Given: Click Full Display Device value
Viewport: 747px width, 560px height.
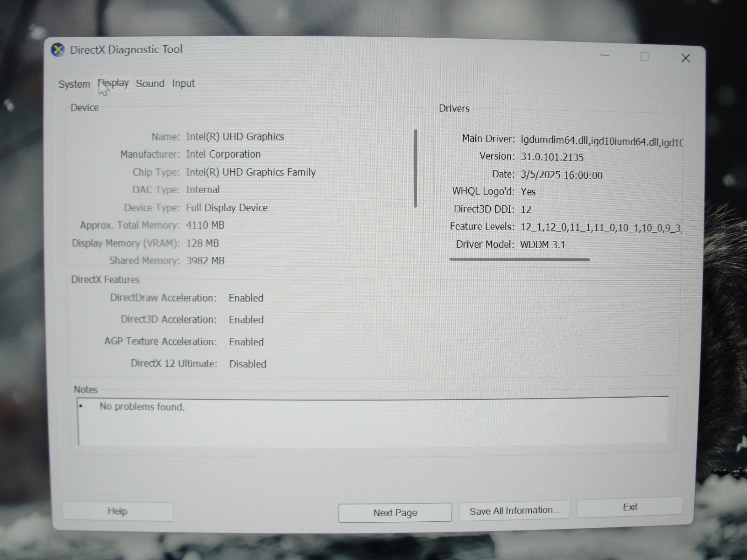Looking at the screenshot, I should (226, 208).
